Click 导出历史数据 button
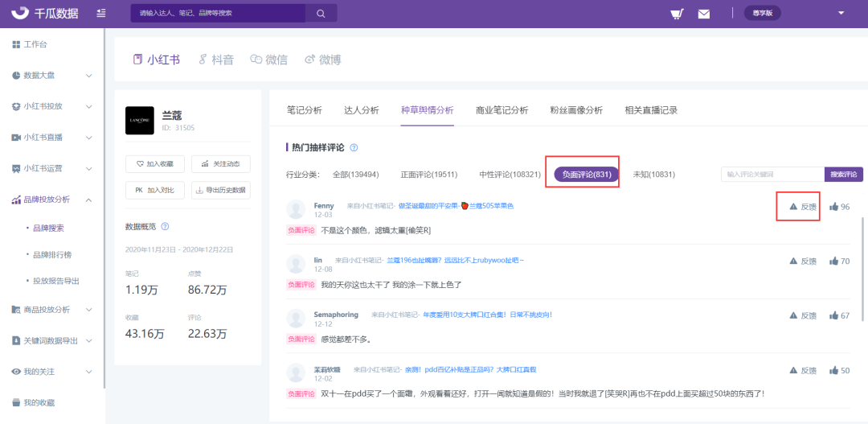Image resolution: width=868 pixels, height=424 pixels. click(221, 190)
